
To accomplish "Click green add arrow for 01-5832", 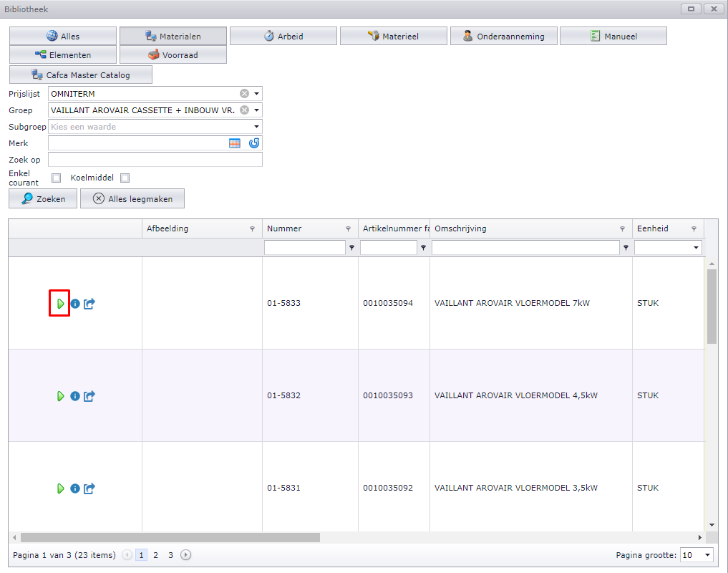I will coord(60,396).
